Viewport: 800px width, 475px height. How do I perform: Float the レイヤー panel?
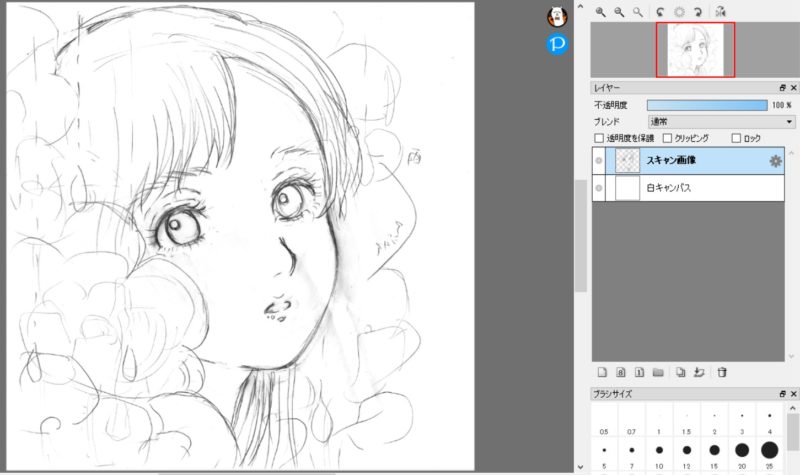(783, 88)
